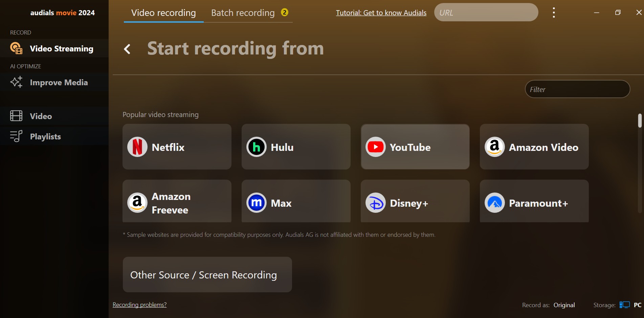
Task: Click the sample websites disclaimer text
Action: click(x=279, y=234)
